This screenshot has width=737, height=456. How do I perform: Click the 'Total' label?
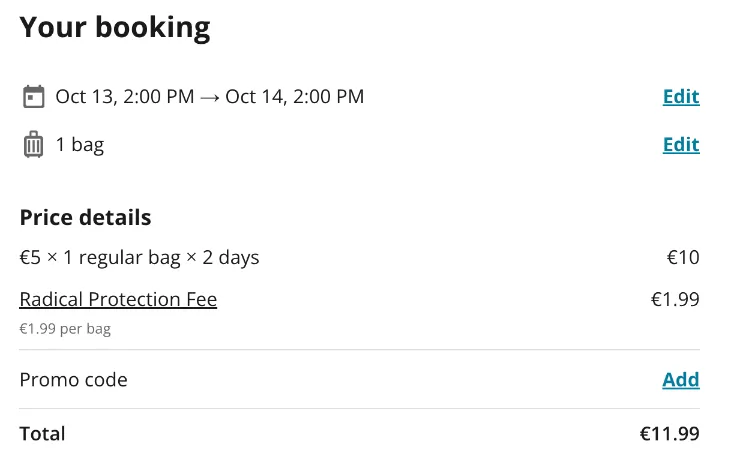click(x=42, y=434)
